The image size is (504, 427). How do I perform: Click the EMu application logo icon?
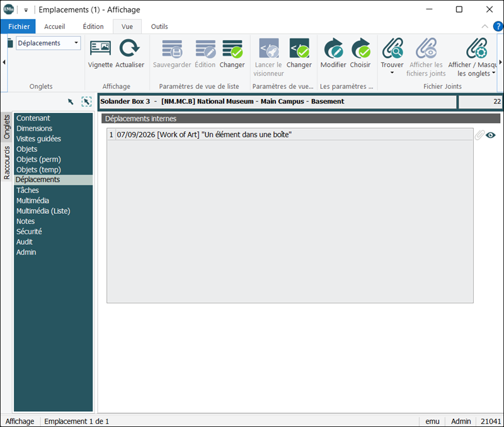pos(9,9)
